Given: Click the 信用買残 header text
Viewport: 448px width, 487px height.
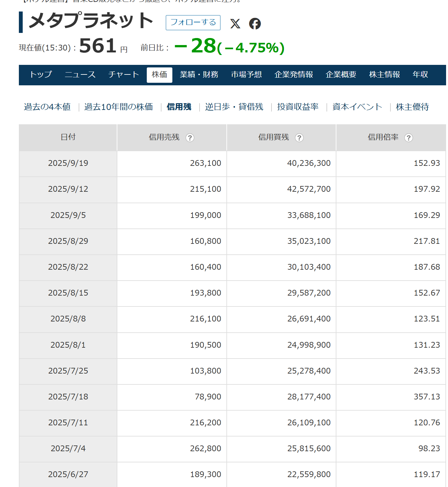Looking at the screenshot, I should click(273, 137).
